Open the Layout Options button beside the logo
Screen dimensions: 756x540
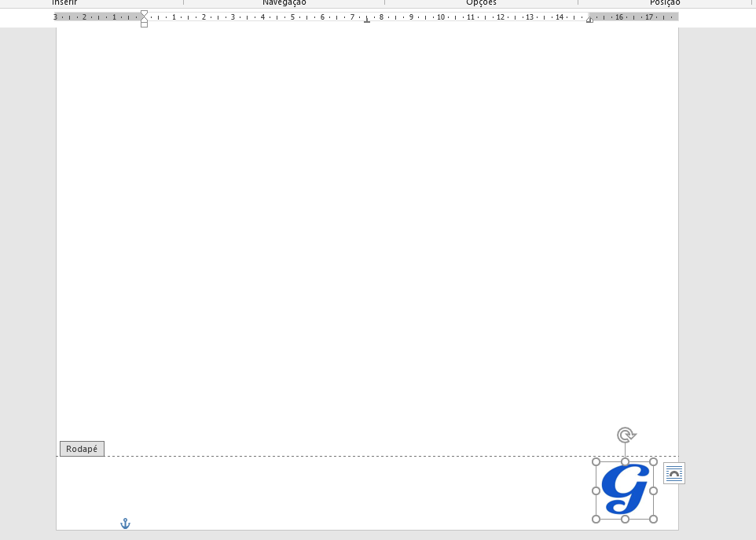[x=674, y=473]
